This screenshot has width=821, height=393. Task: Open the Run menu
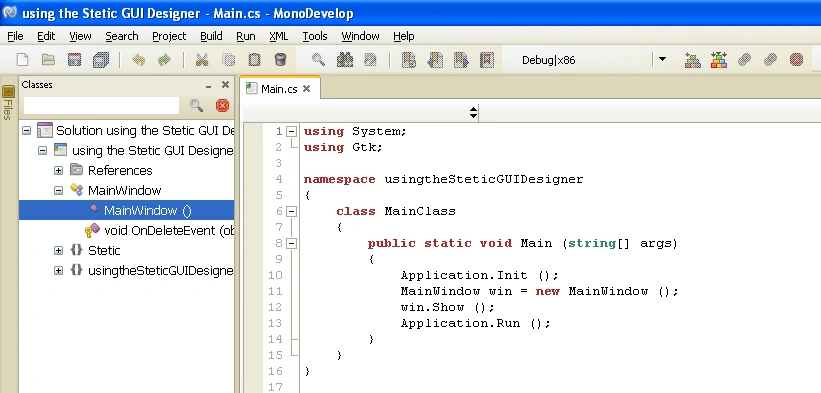pos(246,36)
